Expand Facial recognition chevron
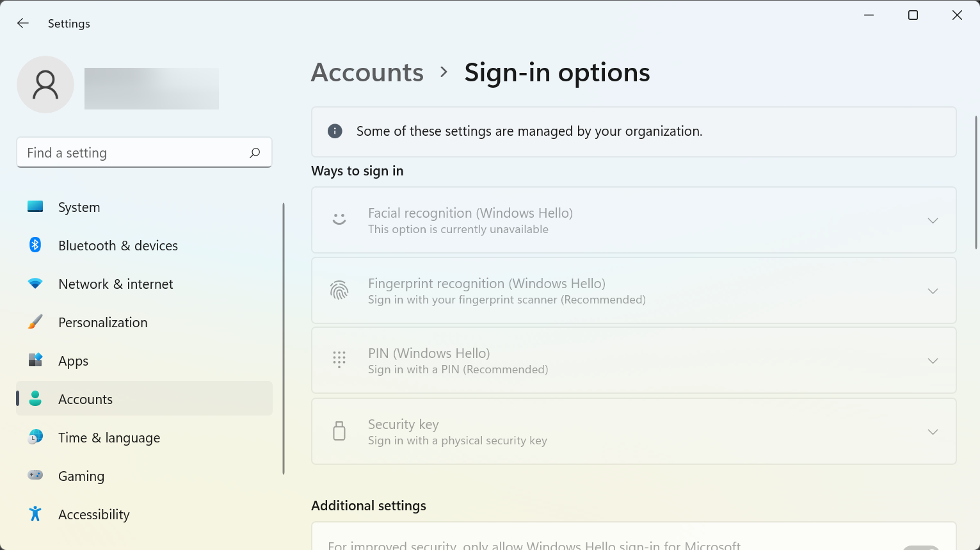Viewport: 980px width, 550px height. click(x=933, y=220)
